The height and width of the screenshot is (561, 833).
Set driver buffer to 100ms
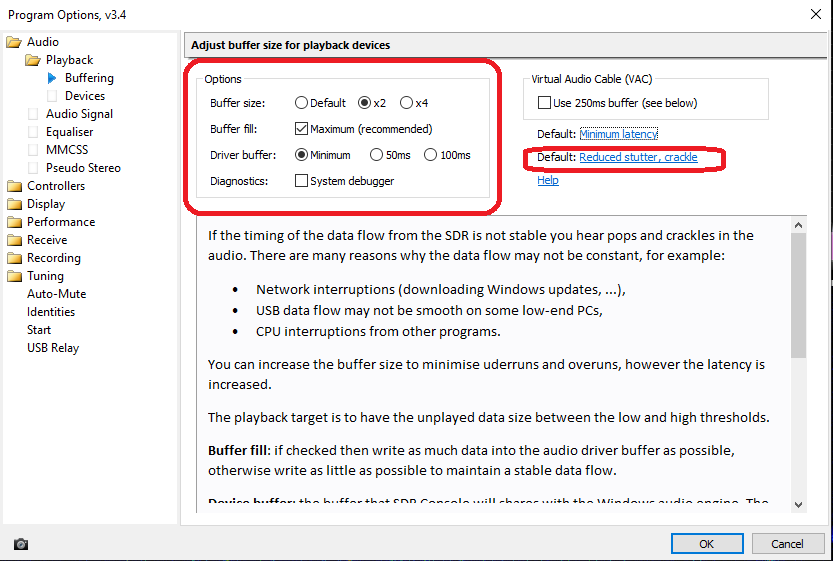click(431, 155)
